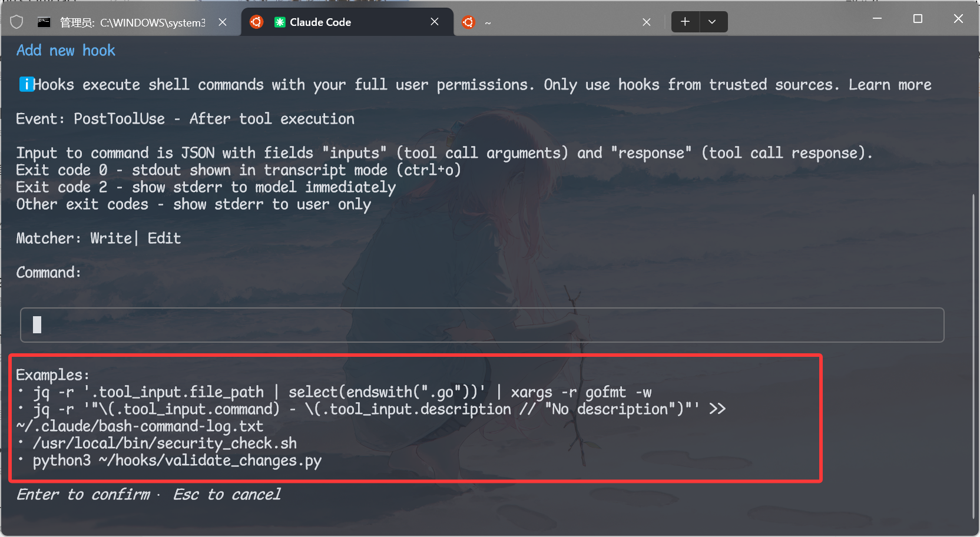Close the administrator C:\WINDOWS\system32 tab
The height and width of the screenshot is (537, 980).
223,22
